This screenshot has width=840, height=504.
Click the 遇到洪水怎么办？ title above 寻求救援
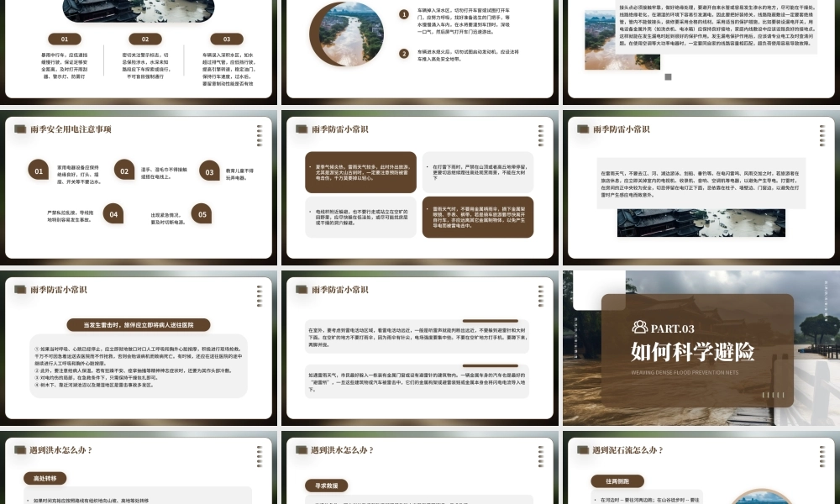point(342,450)
